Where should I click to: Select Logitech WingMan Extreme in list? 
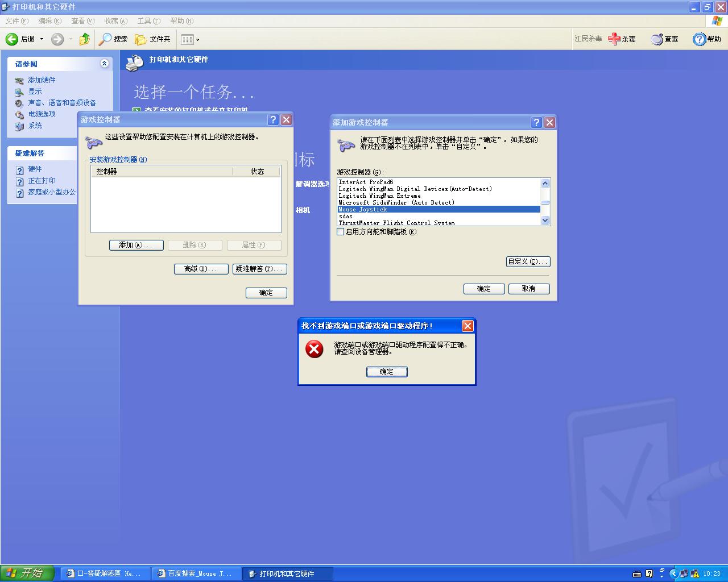(x=379, y=196)
